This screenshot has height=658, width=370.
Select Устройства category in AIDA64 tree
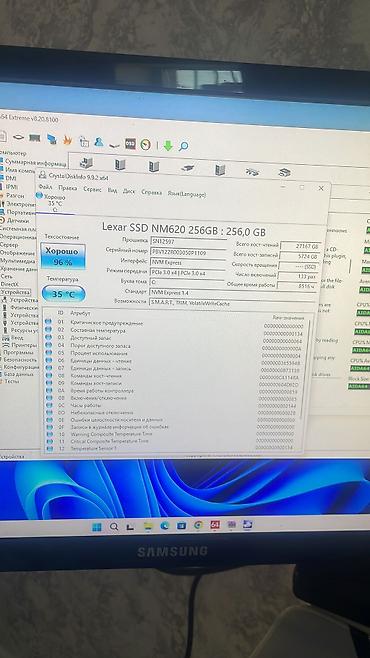[x=15, y=292]
